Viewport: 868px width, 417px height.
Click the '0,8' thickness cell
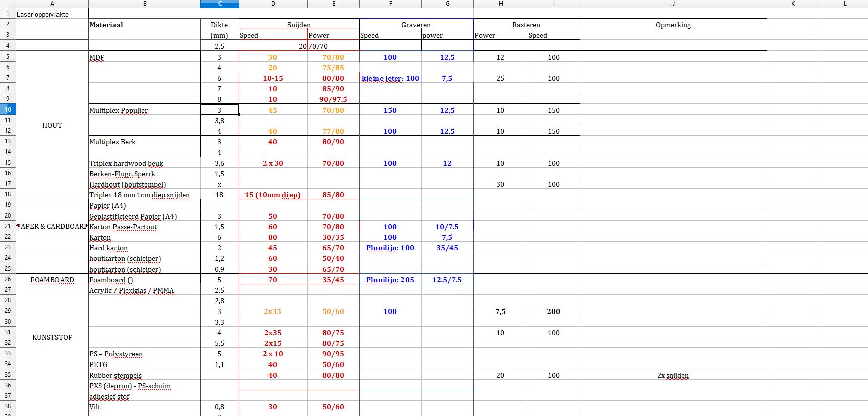219,407
